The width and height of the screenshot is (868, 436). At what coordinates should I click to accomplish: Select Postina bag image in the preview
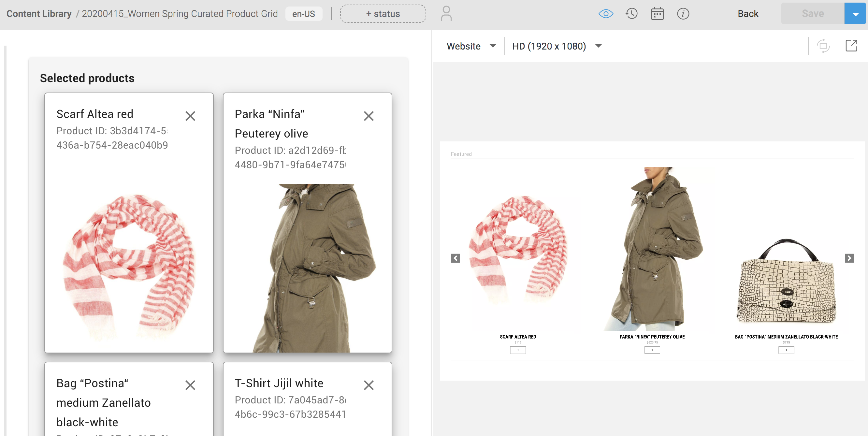click(786, 281)
